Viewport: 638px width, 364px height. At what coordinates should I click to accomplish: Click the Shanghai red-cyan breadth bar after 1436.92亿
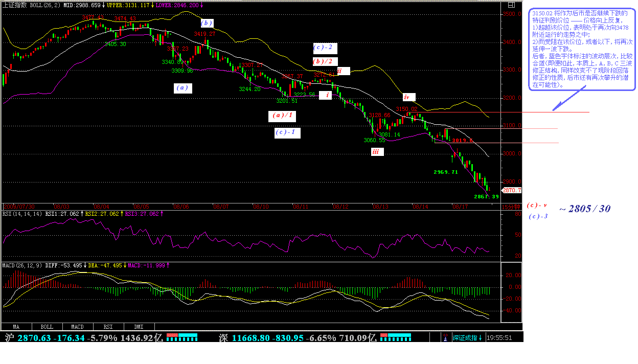point(181,337)
